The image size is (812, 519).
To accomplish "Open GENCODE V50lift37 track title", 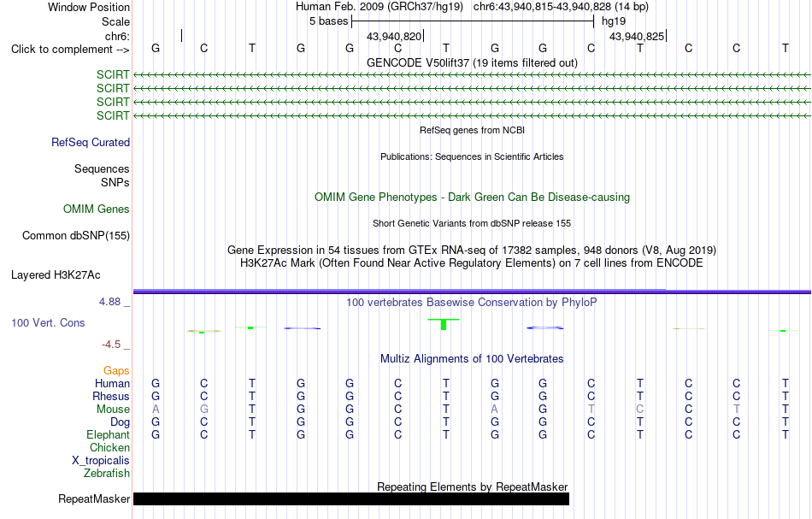I will (472, 62).
